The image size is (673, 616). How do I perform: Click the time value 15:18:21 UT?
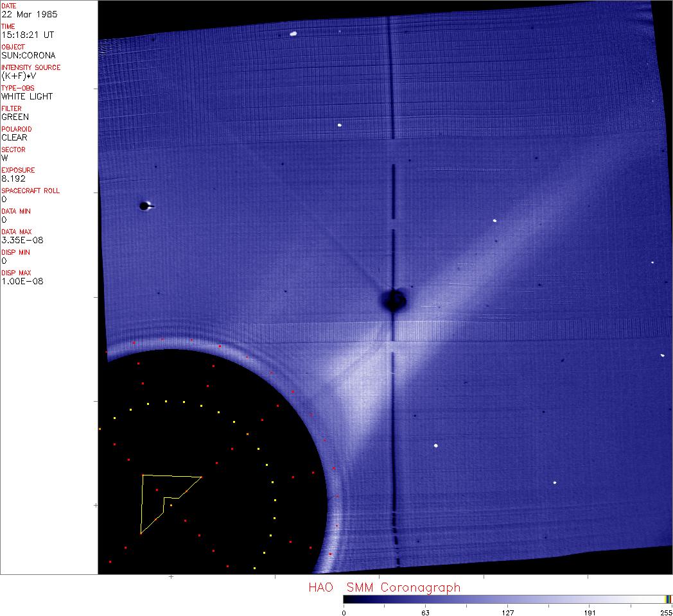[x=28, y=35]
